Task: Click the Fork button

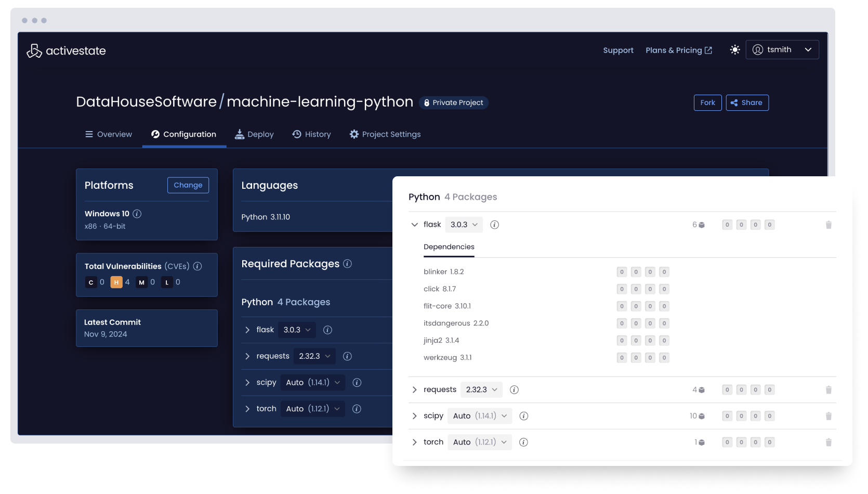Action: pos(707,102)
